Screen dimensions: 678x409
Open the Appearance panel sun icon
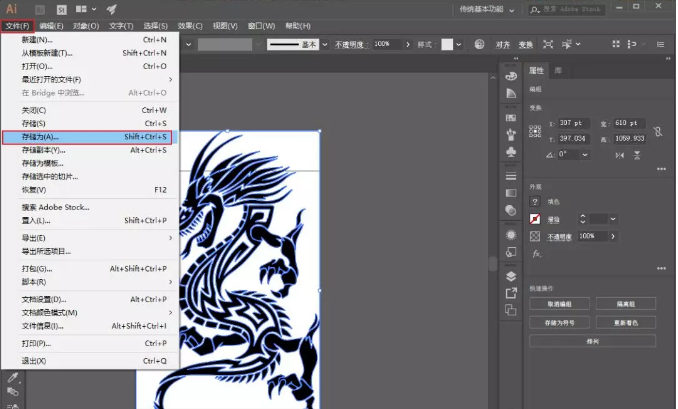511,235
